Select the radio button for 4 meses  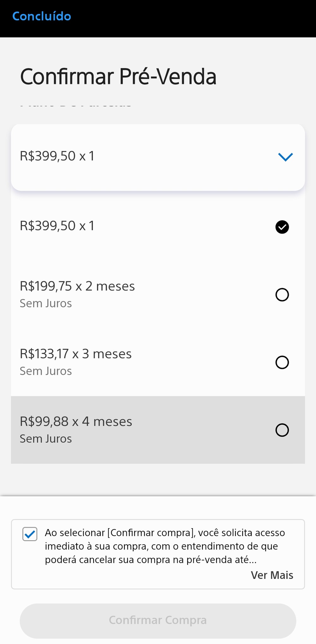click(282, 430)
